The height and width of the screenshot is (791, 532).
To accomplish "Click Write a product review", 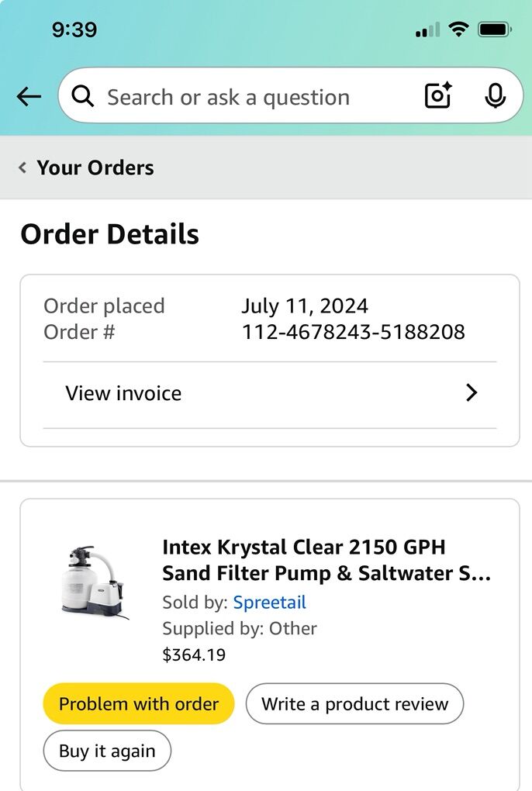I will (x=354, y=704).
